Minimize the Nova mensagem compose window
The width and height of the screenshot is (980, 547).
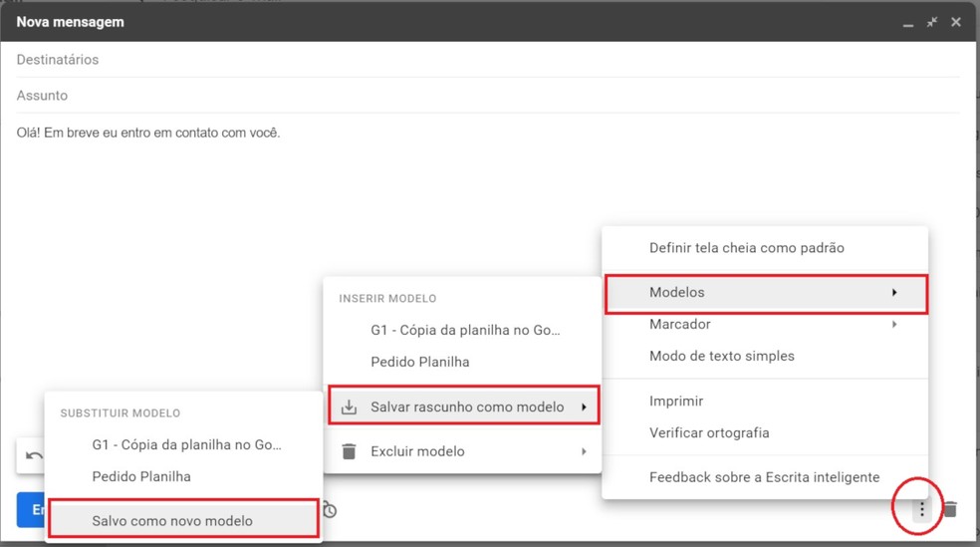[x=908, y=22]
